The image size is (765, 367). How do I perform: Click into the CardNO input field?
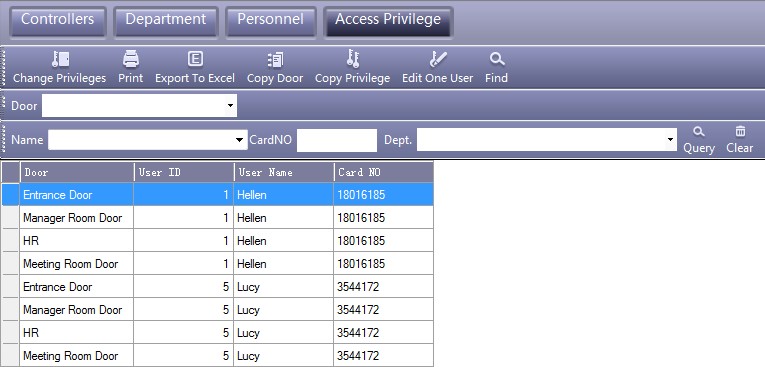337,140
